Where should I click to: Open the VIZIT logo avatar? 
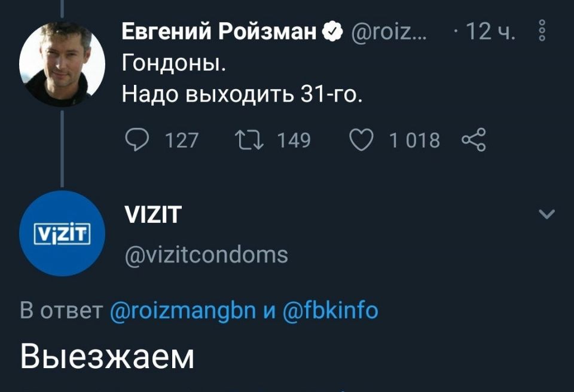pyautogui.click(x=62, y=233)
